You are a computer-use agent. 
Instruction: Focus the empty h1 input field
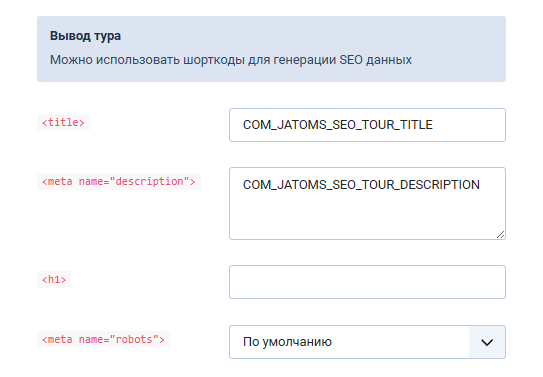(367, 282)
